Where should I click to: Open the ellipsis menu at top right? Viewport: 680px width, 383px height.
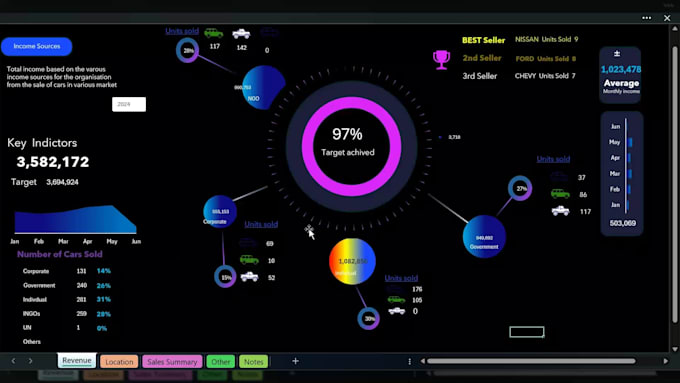point(647,18)
